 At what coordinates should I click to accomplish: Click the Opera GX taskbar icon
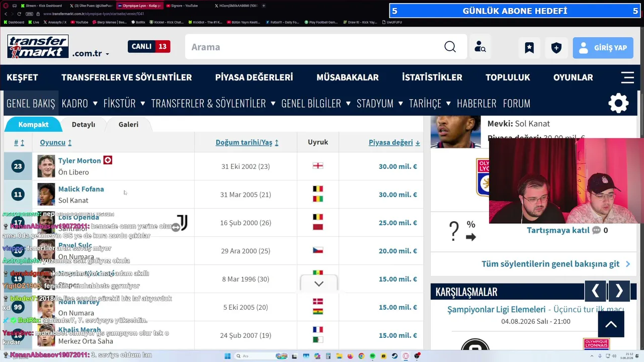[406, 356]
